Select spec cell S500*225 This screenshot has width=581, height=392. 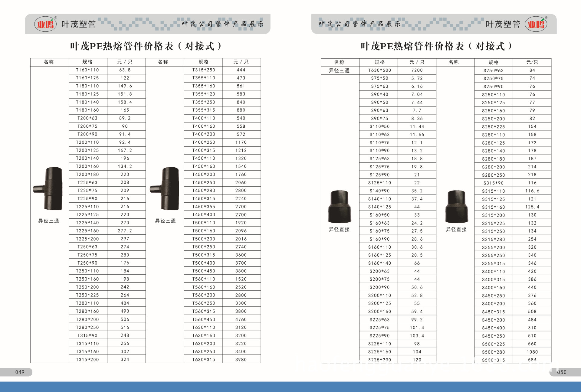click(x=494, y=344)
